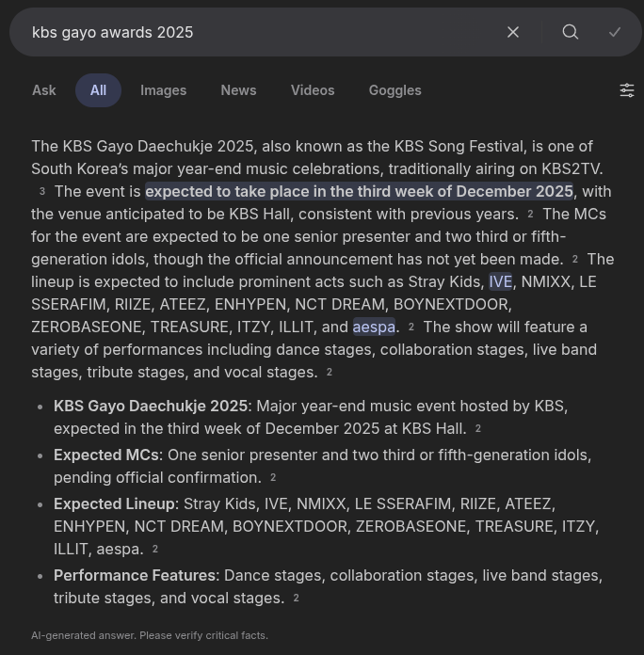644x655 pixels.
Task: Click the 'KBS Gayo Daechukje 2025' bullet heading
Action: (x=151, y=406)
